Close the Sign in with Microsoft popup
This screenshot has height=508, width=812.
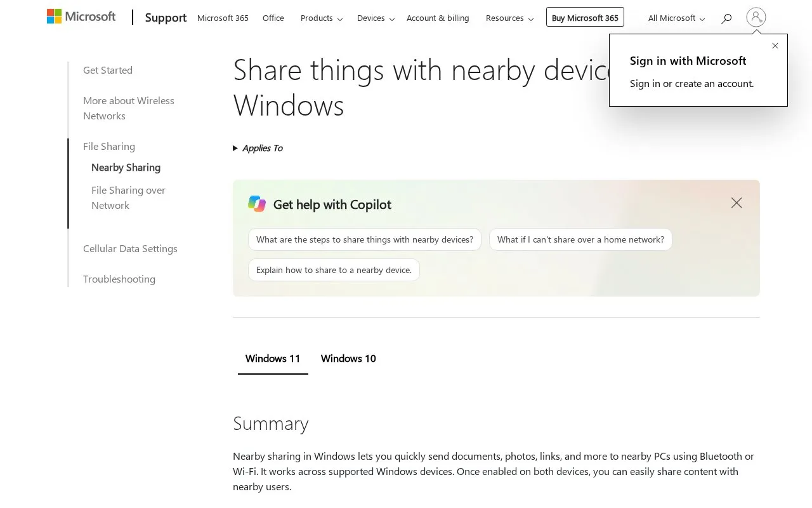(775, 46)
